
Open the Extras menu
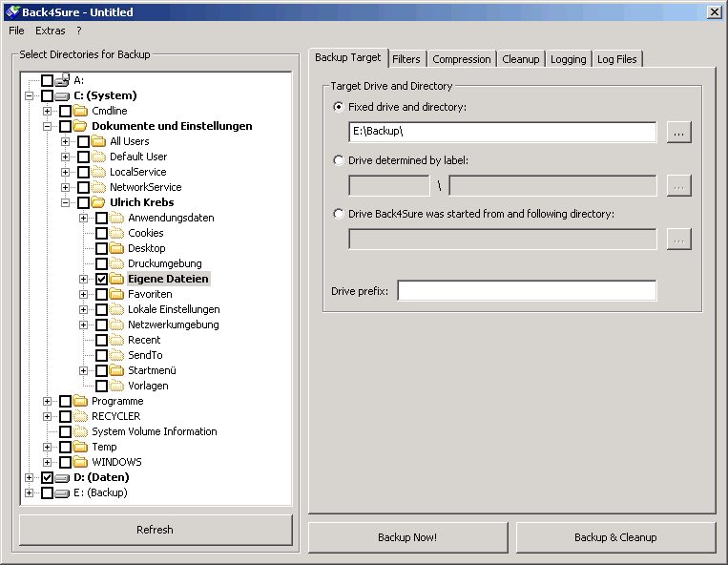coord(51,31)
